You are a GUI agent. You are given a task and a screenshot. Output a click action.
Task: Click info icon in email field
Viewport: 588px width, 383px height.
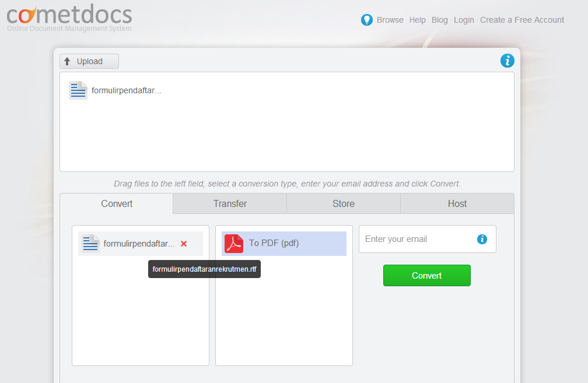pos(482,239)
